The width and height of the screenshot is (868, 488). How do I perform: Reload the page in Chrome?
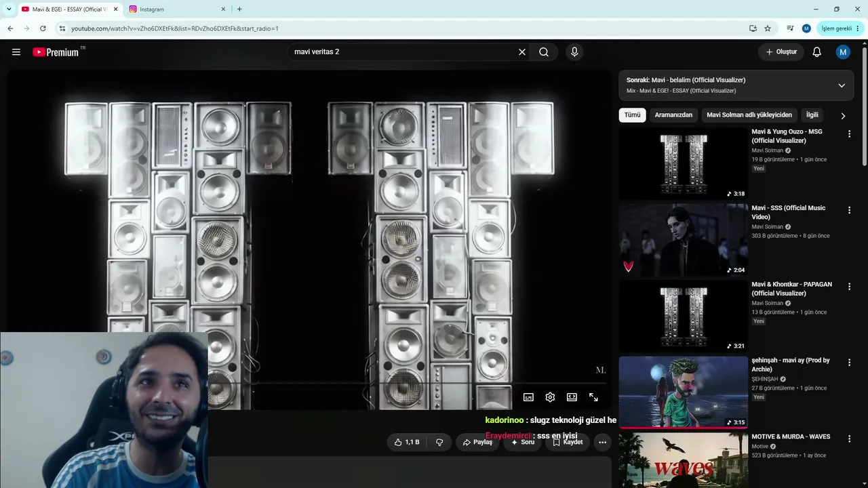coord(43,28)
